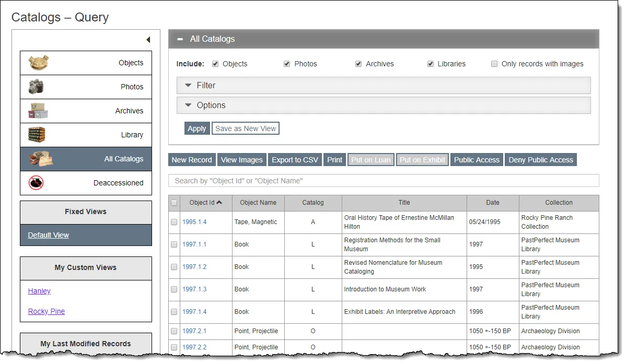This screenshot has width=626, height=364.
Task: Open the Default View link
Action: pyautogui.click(x=48, y=235)
